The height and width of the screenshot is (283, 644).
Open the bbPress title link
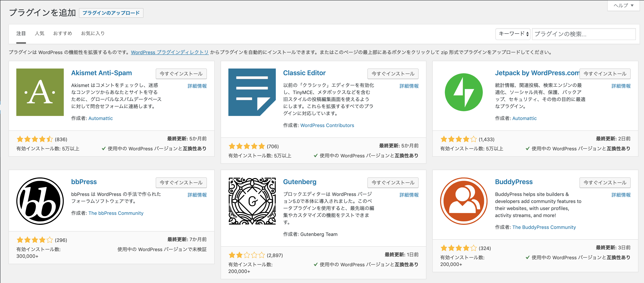[84, 182]
